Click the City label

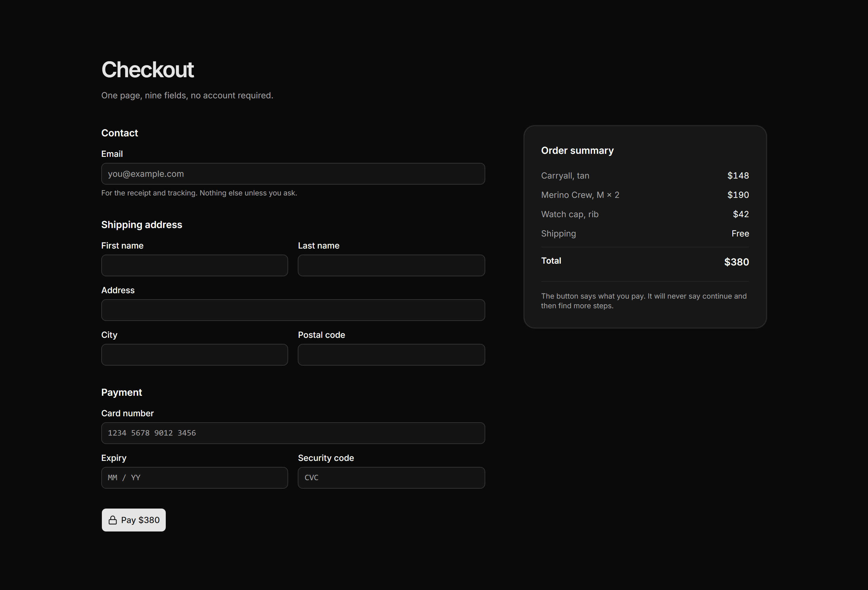click(109, 335)
